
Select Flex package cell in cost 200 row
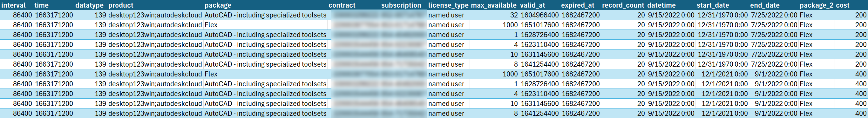[211, 25]
